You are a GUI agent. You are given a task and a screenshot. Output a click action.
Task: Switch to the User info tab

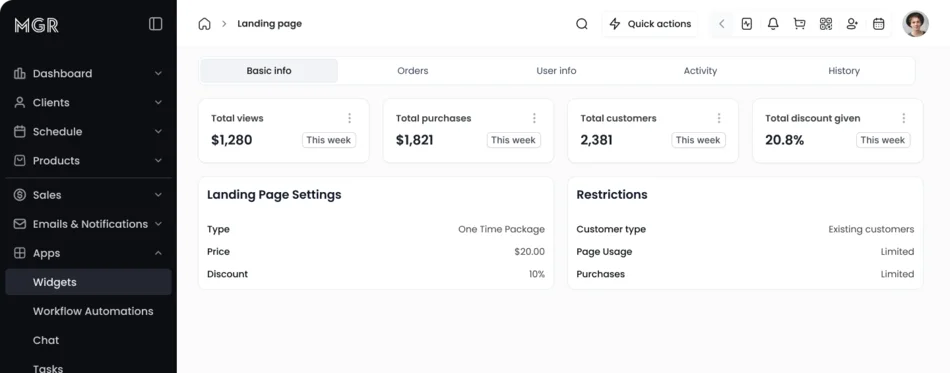[556, 71]
